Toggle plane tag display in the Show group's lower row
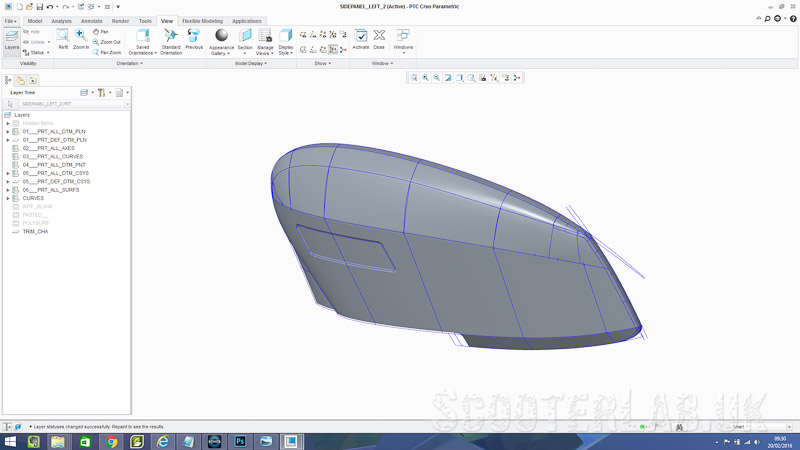The width and height of the screenshot is (800, 450). click(x=303, y=49)
